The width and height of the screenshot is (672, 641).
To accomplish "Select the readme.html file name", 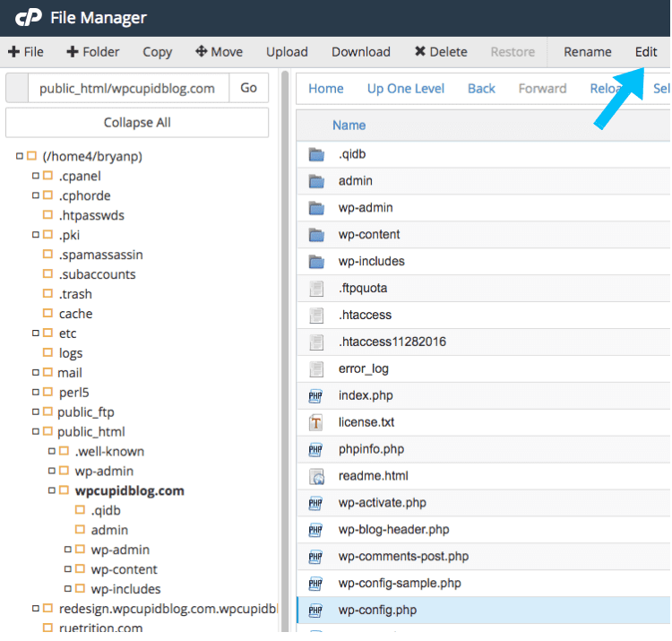I will pos(373,476).
